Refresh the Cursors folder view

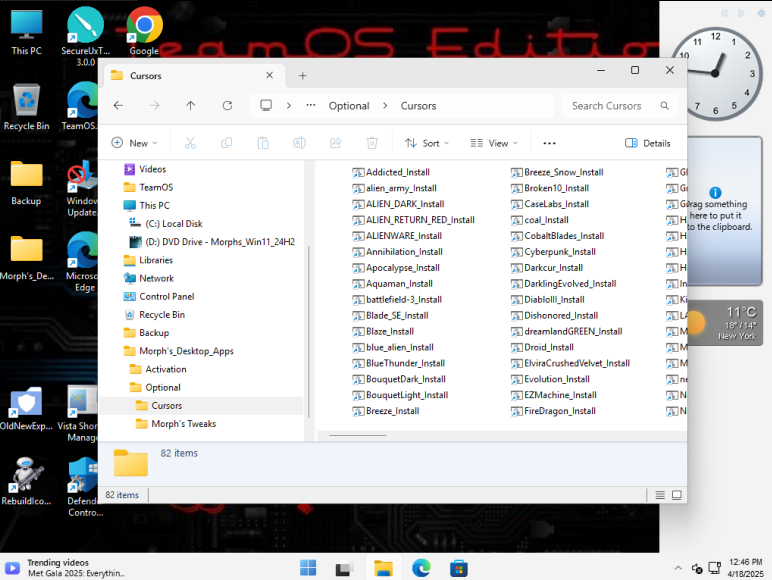[227, 105]
